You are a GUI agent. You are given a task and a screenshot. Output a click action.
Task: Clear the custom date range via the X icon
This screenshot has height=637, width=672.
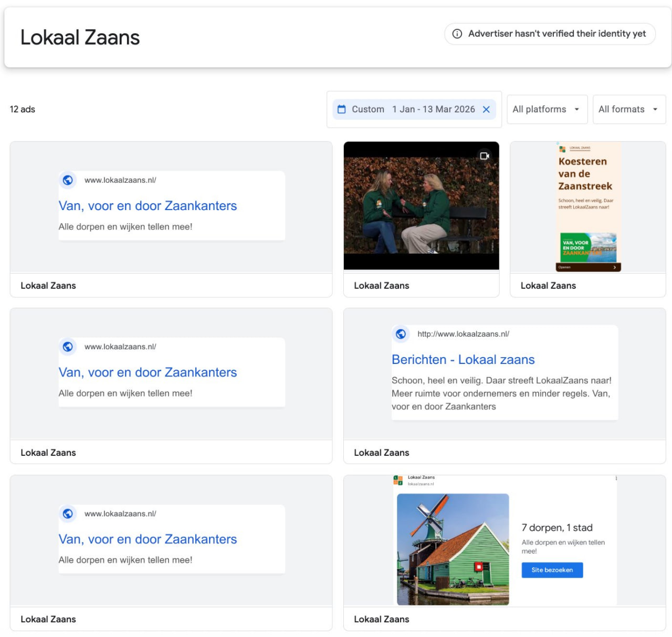coord(486,109)
